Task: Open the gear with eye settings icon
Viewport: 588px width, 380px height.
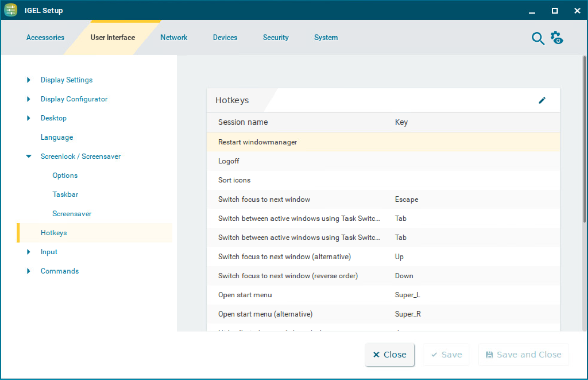Action: coord(557,38)
